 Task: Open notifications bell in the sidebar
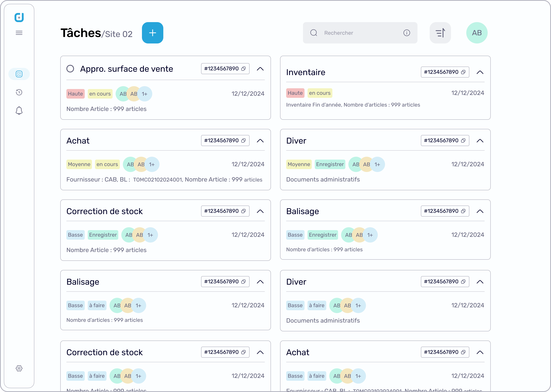pyautogui.click(x=19, y=111)
